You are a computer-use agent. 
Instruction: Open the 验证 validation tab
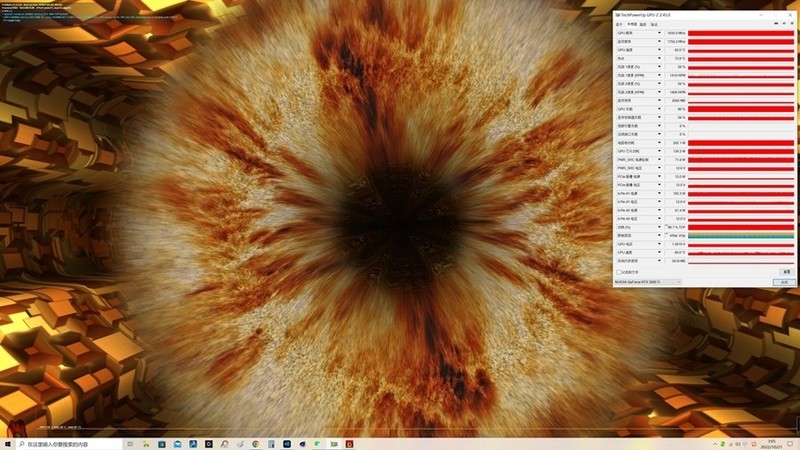click(x=654, y=24)
